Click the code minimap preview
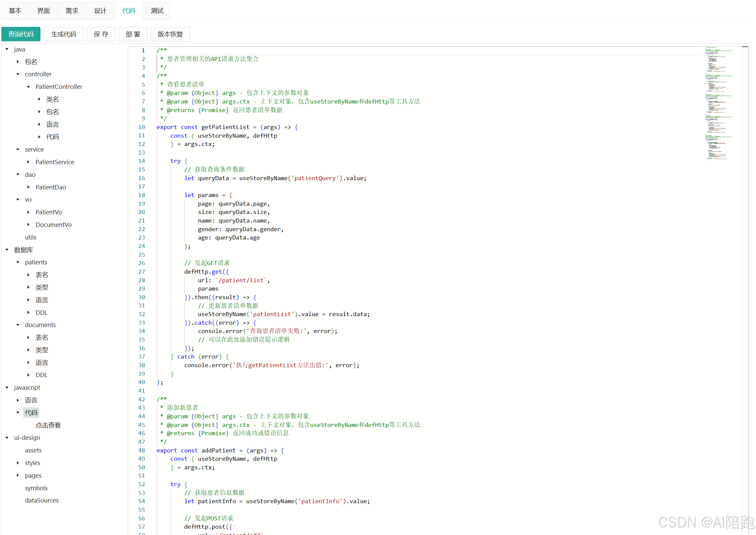 pos(719,103)
